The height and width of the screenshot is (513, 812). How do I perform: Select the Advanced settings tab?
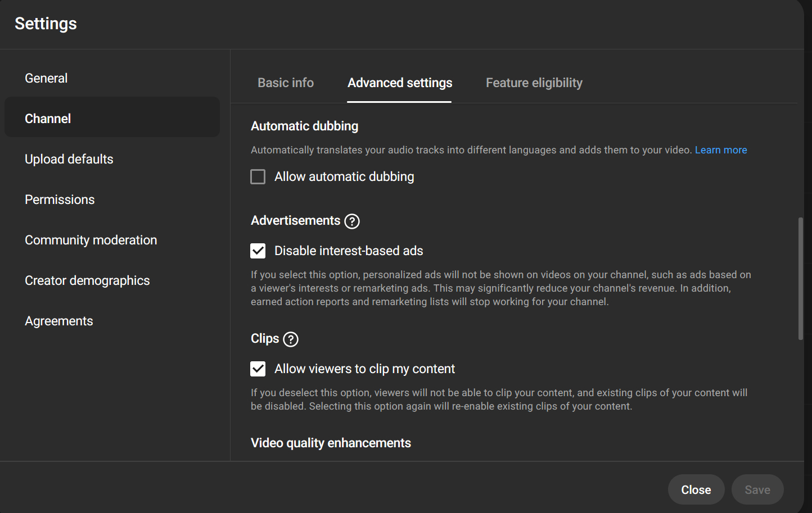(400, 83)
